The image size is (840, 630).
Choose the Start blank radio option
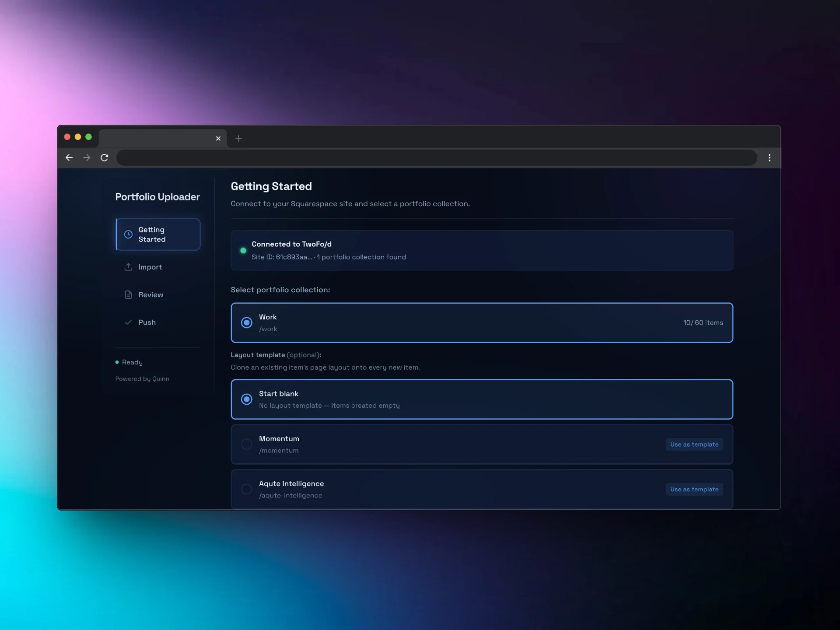(x=247, y=399)
